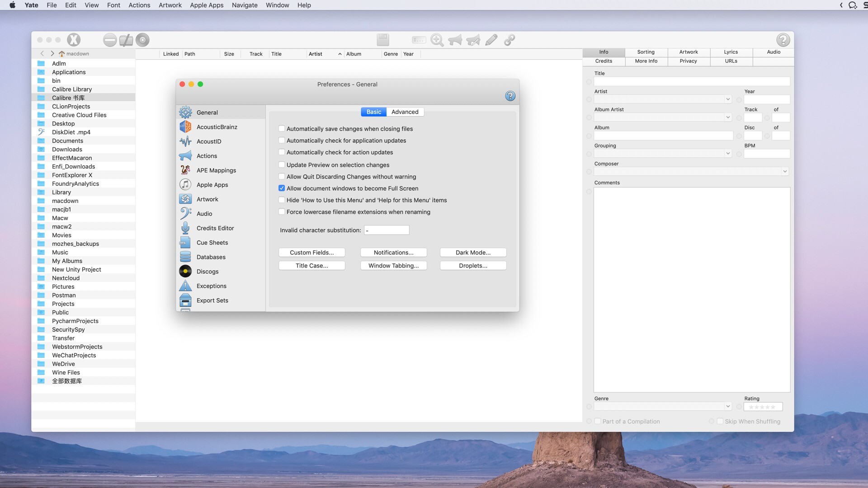Screen dimensions: 868x488
Task: Open the Lyrics tab
Action: coord(730,52)
